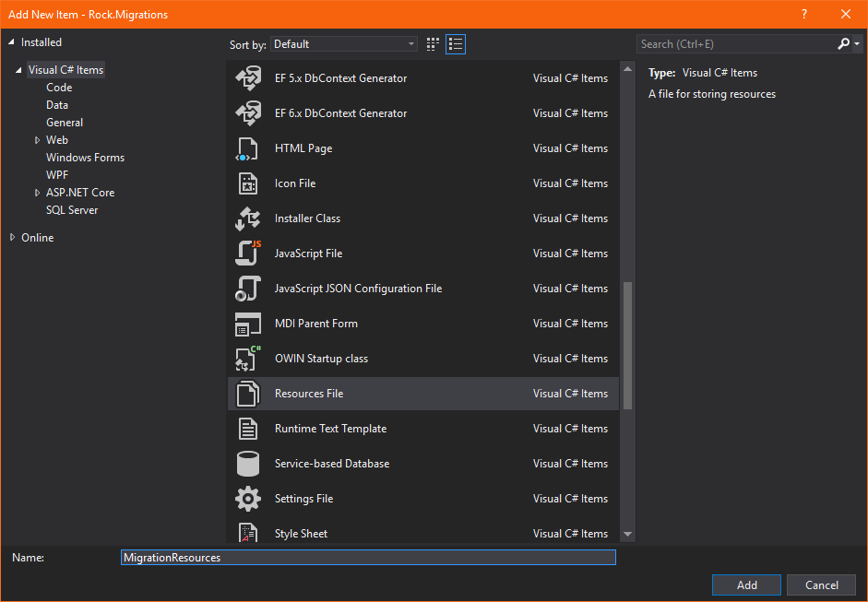Screen dimensions: 868x602
Task: Select the JavaScript File row text
Action: tap(308, 254)
